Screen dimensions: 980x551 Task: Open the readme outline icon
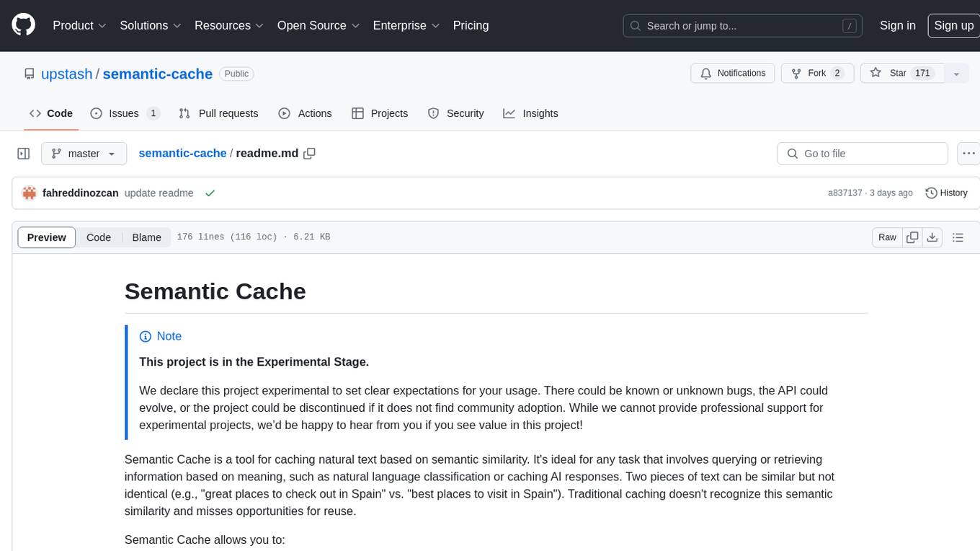click(958, 237)
